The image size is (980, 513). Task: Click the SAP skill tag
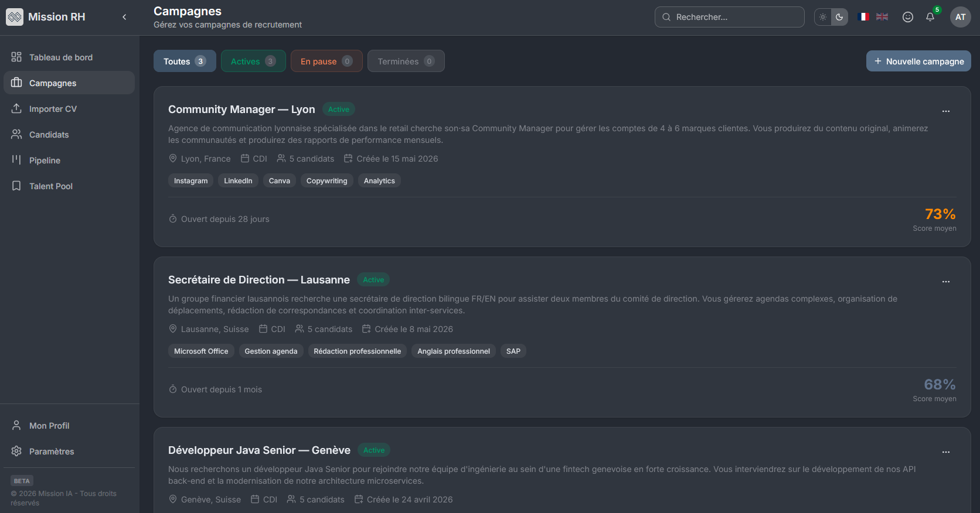[513, 351]
